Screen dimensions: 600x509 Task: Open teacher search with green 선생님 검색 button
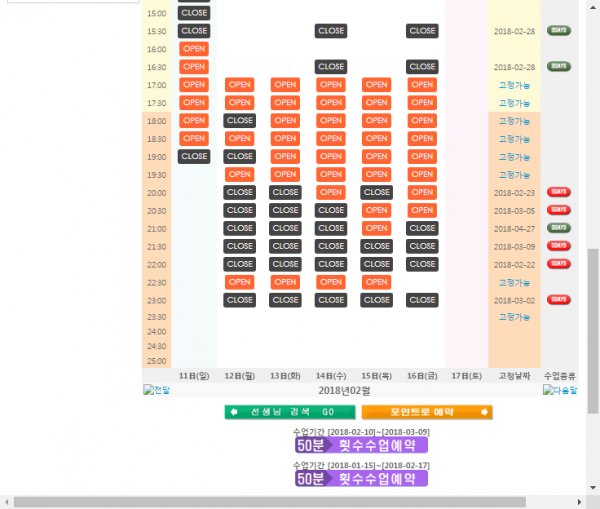(x=289, y=412)
